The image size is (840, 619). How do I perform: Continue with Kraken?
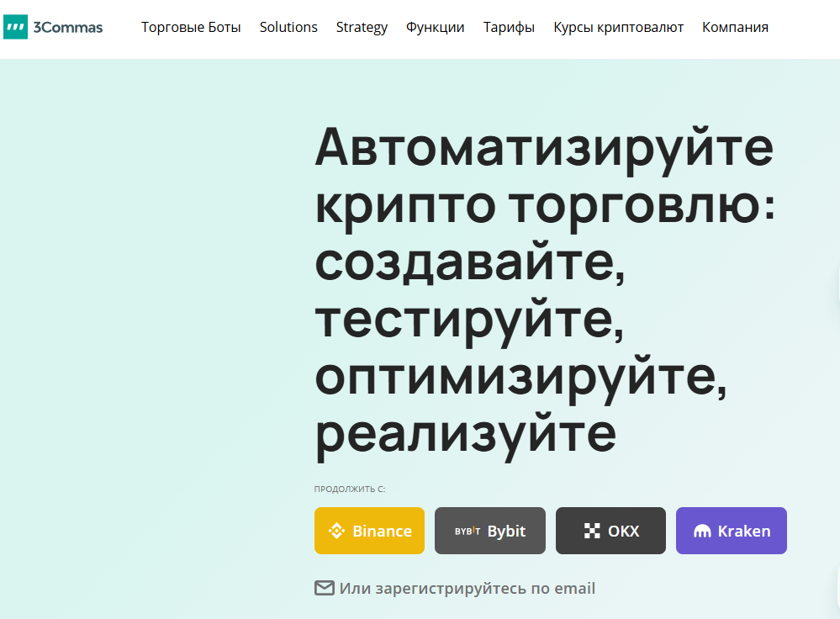731,531
